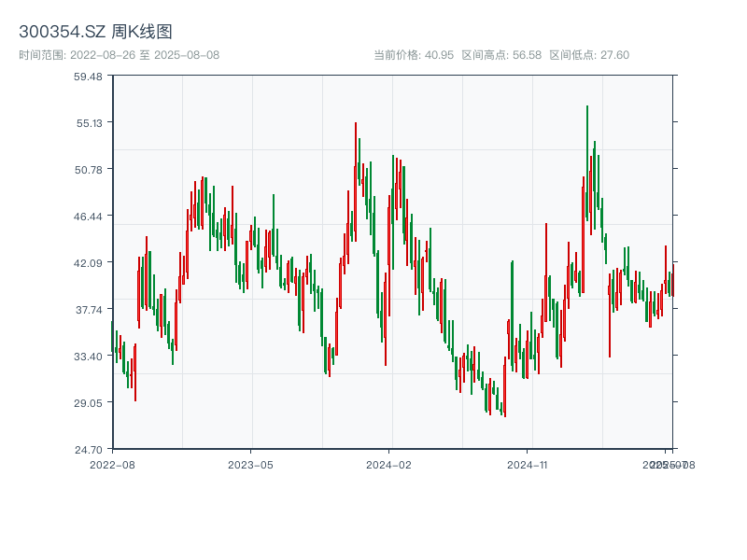The image size is (747, 560).
Task: Click the lowest red candle near 27.60
Action: (505, 386)
